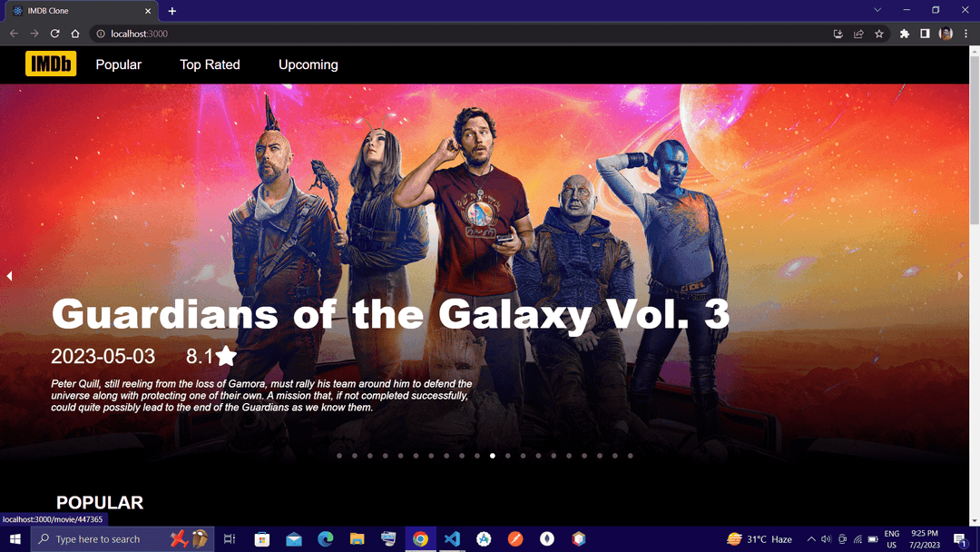Viewport: 980px width, 552px height.
Task: Open Chrome extensions puzzle icon
Action: [x=905, y=34]
